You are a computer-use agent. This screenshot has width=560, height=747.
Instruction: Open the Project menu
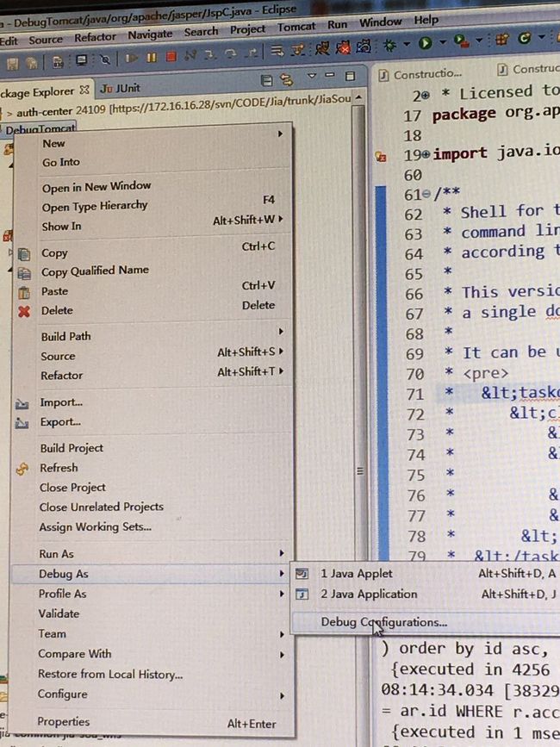[247, 29]
